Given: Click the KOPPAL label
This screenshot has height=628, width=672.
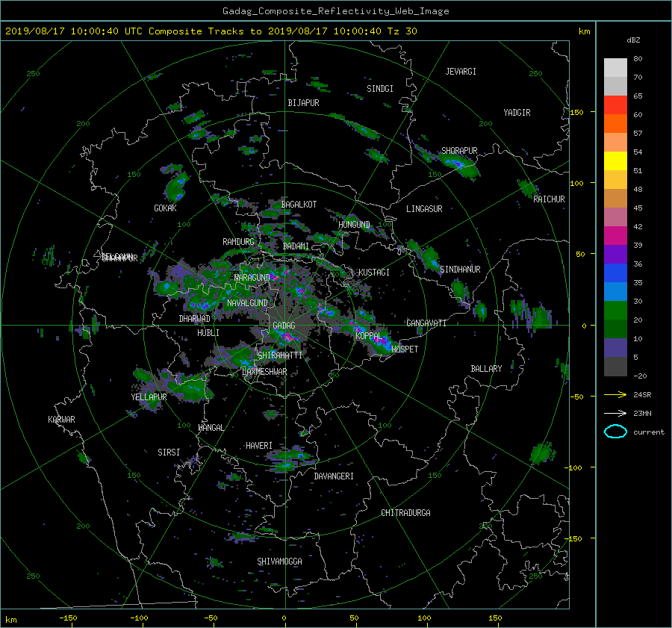Looking at the screenshot, I should (x=369, y=336).
